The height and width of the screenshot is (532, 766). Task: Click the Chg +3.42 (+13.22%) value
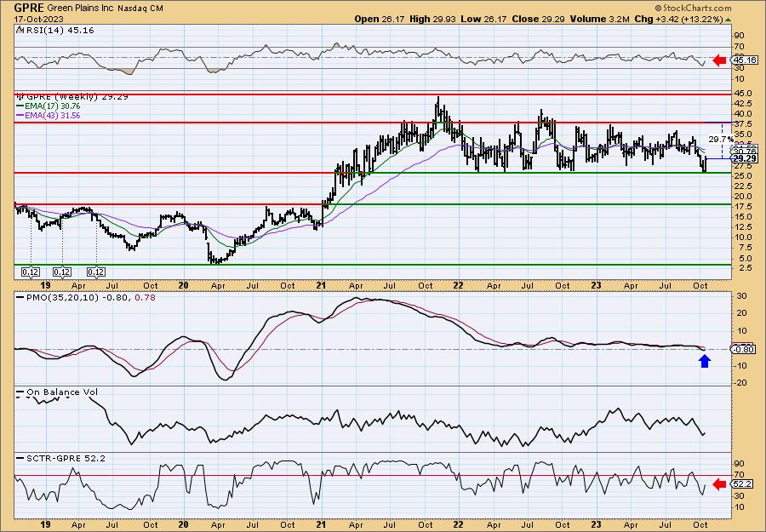pyautogui.click(x=678, y=19)
